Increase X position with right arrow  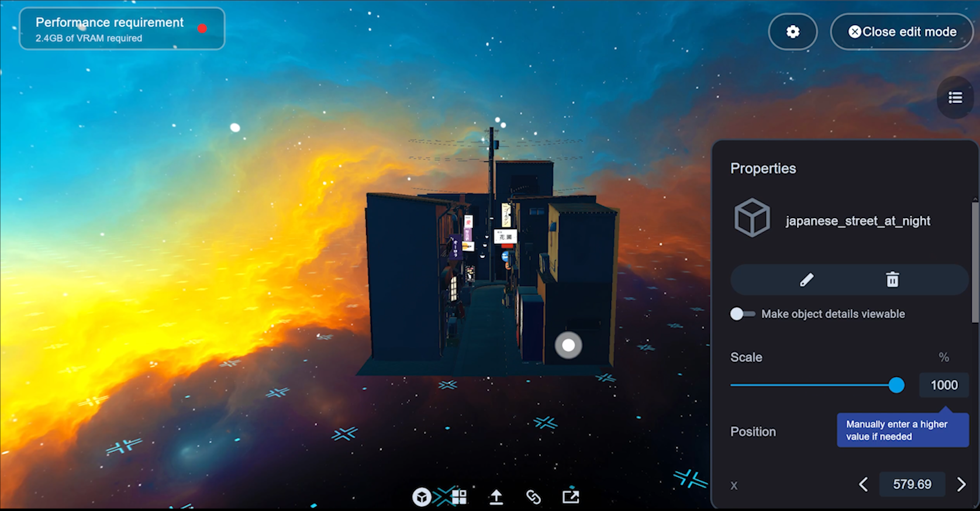coord(961,484)
